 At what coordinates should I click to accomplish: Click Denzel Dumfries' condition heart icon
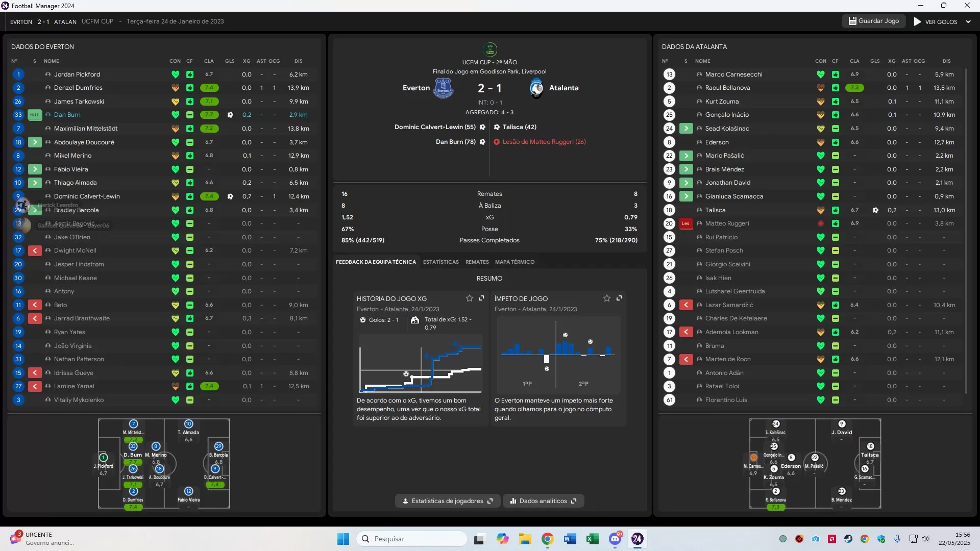coord(175,88)
